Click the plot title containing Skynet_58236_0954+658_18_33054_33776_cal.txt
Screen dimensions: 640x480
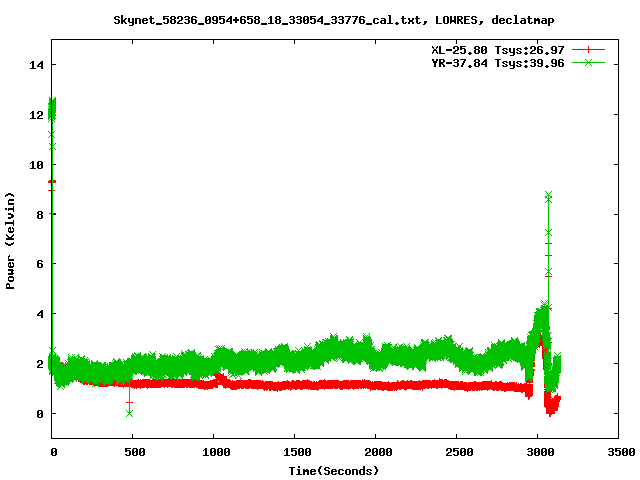tap(333, 20)
